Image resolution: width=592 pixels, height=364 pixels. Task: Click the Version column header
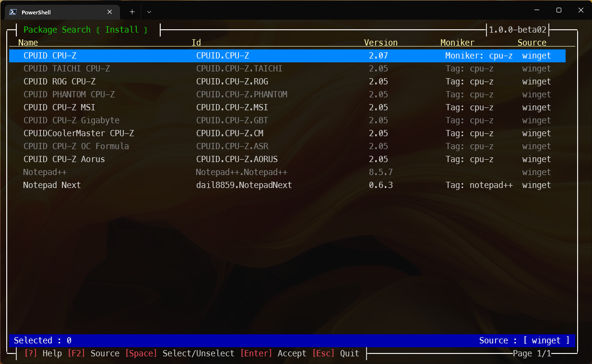tap(381, 43)
